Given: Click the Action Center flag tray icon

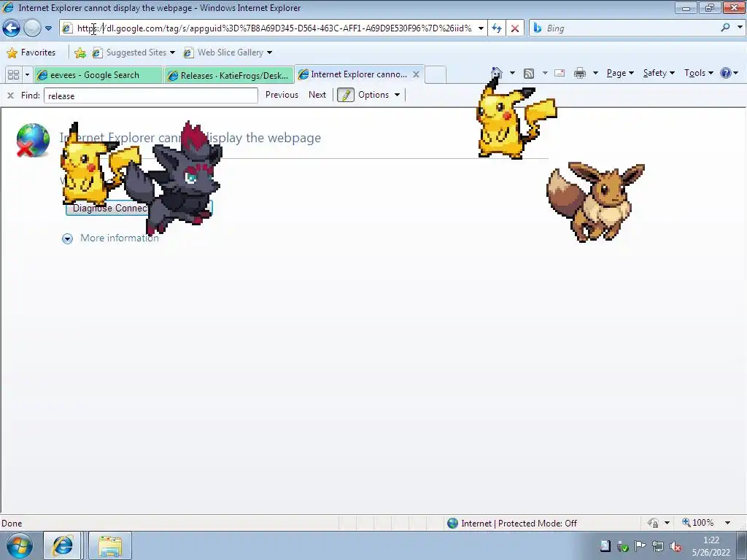Looking at the screenshot, I should point(640,546).
